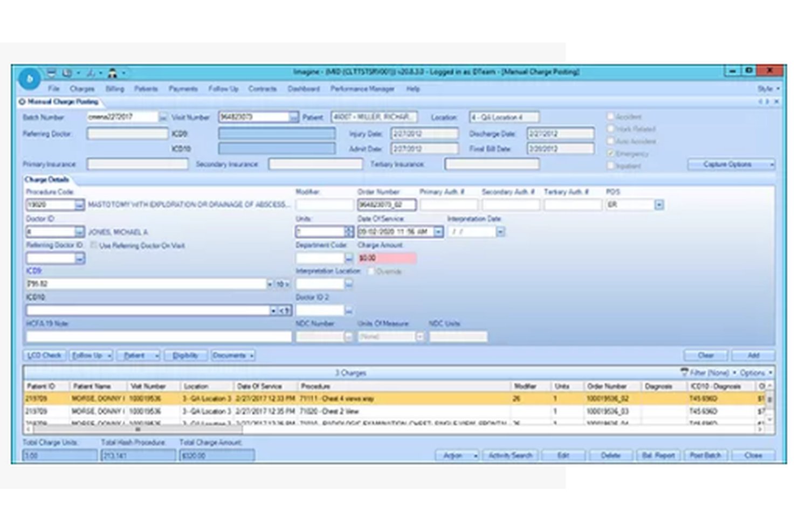This screenshot has width=798, height=532.
Task: Open the Contracts menu
Action: (x=263, y=88)
